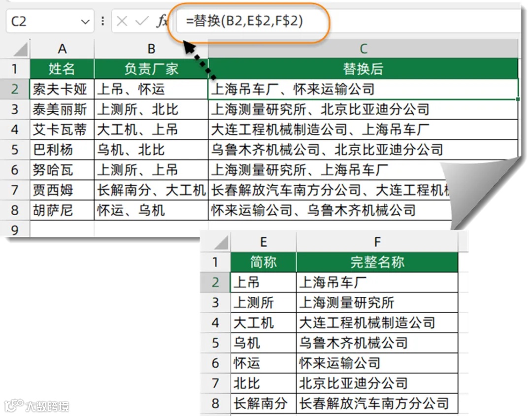Click cell 北比 in column E
The height and width of the screenshot is (416, 532).
263,383
